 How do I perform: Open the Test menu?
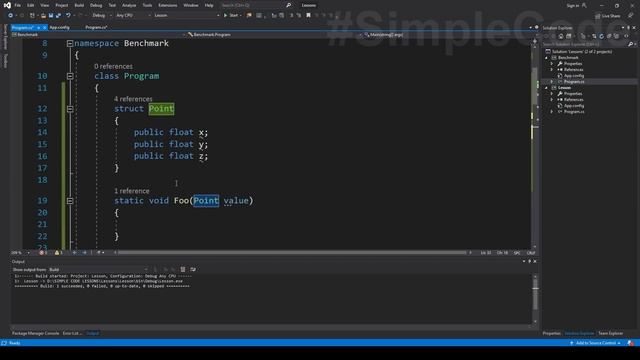[x=112, y=5]
